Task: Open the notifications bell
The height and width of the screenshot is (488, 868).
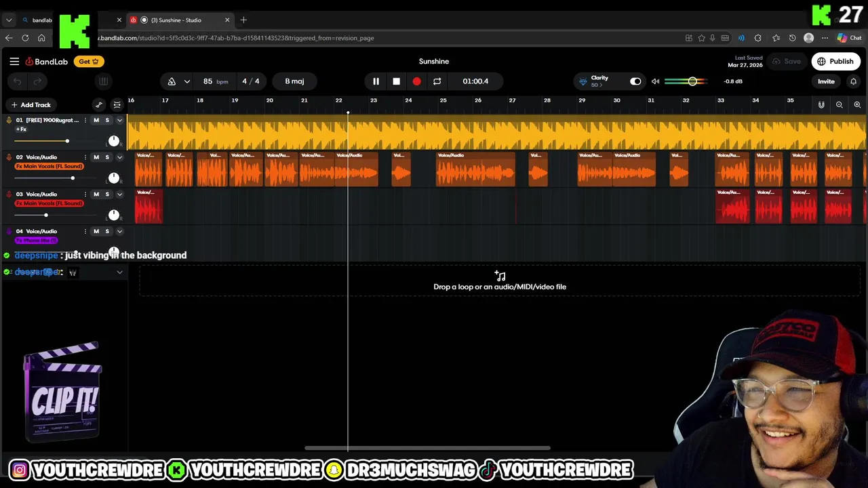Action: click(x=853, y=81)
